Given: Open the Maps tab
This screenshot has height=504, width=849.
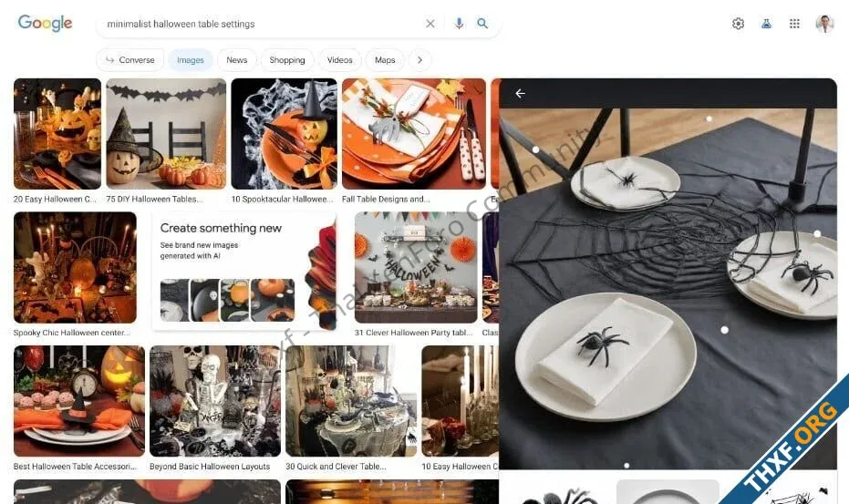Looking at the screenshot, I should (385, 60).
